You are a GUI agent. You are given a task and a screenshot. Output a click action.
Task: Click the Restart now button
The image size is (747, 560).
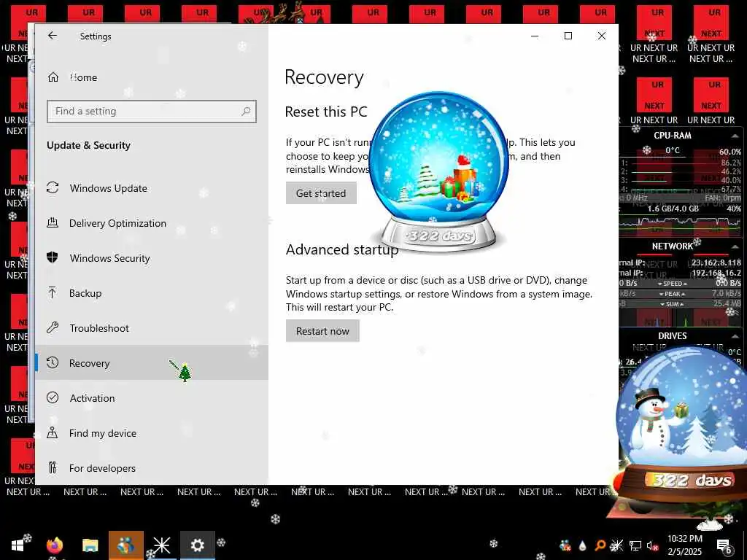(322, 331)
